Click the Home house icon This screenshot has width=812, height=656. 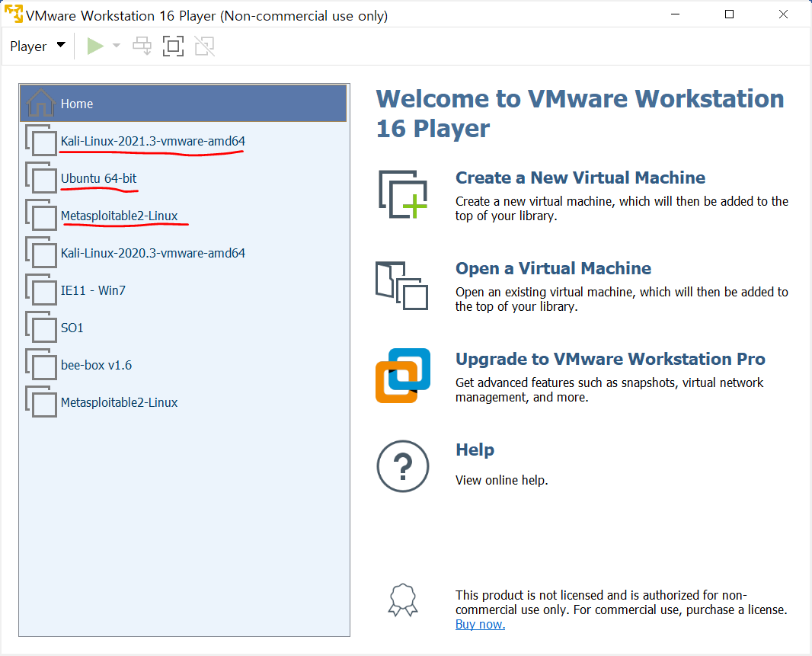[x=41, y=103]
